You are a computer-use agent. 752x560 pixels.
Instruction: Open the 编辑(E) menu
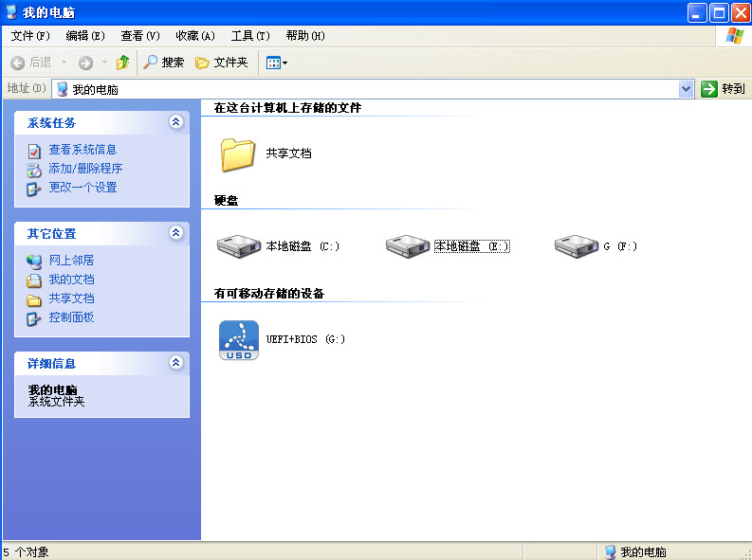click(85, 36)
